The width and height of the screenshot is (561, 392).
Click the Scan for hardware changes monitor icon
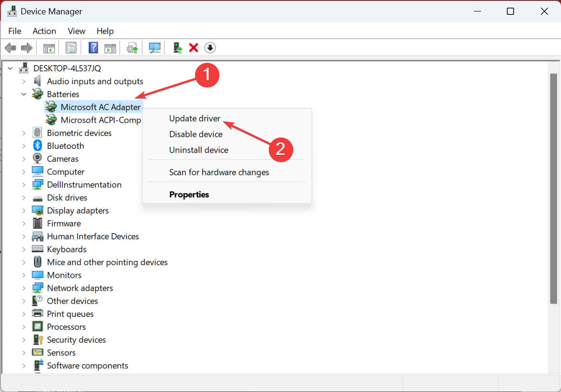point(155,47)
